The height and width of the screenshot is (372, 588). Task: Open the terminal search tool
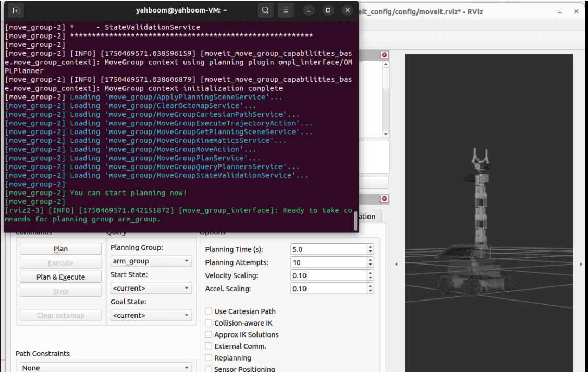click(265, 10)
